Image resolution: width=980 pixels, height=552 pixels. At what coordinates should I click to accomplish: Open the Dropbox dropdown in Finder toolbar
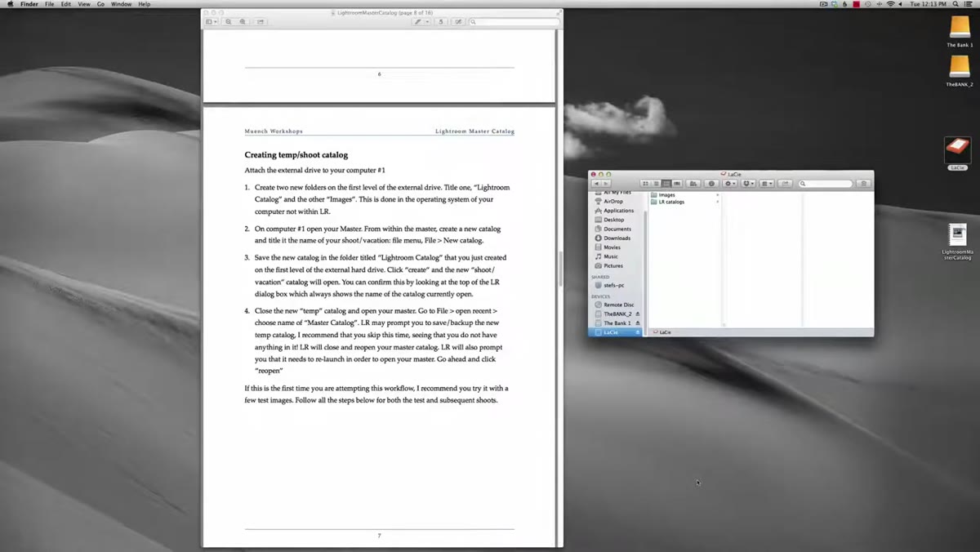point(749,184)
